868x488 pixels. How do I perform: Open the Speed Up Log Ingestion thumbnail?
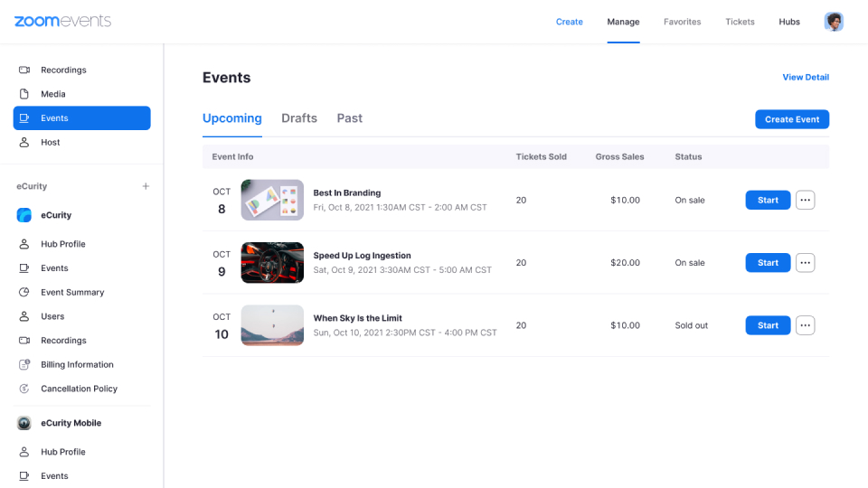(272, 263)
